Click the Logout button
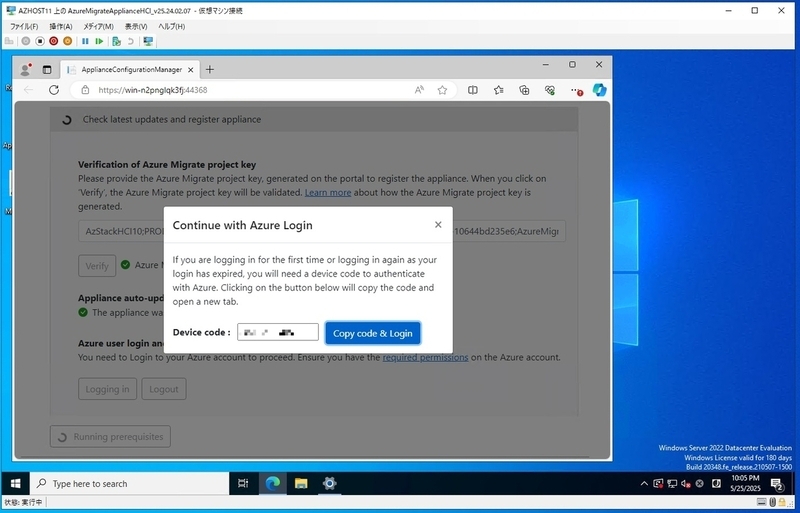 164,389
